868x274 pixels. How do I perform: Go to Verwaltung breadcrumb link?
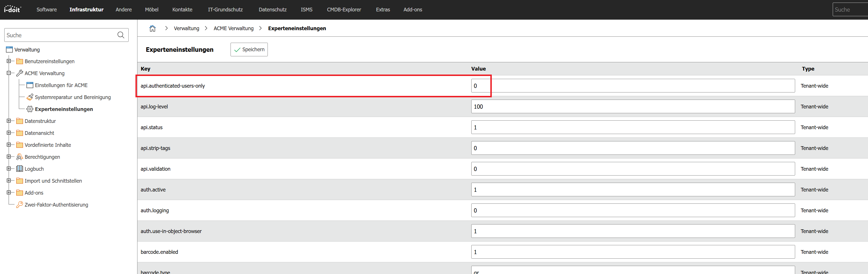tap(186, 28)
